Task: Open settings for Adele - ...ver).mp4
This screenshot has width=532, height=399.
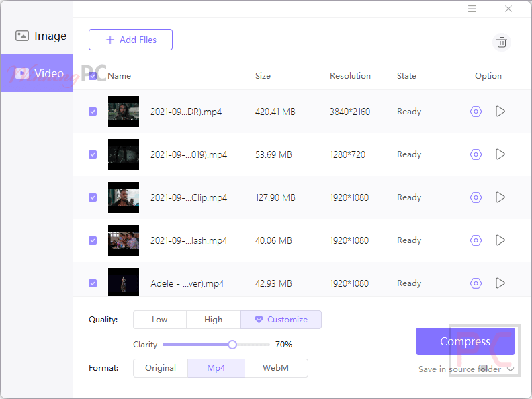Action: tap(476, 283)
